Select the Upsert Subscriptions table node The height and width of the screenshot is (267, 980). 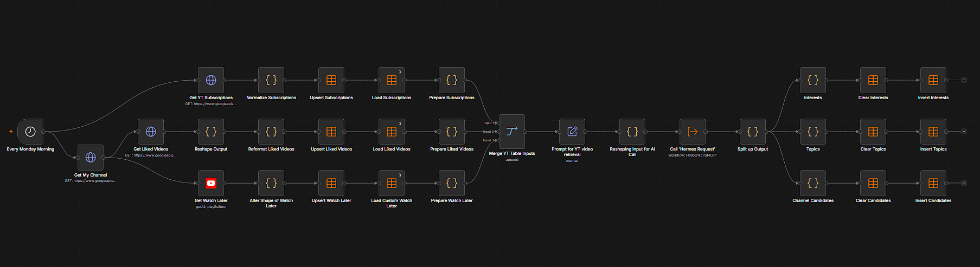point(331,80)
